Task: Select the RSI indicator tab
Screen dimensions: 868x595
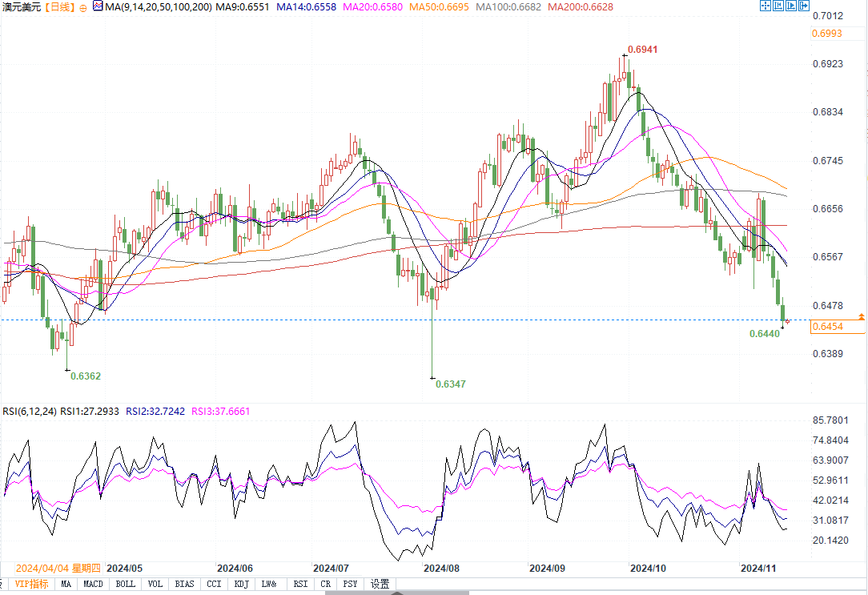Action: (300, 584)
